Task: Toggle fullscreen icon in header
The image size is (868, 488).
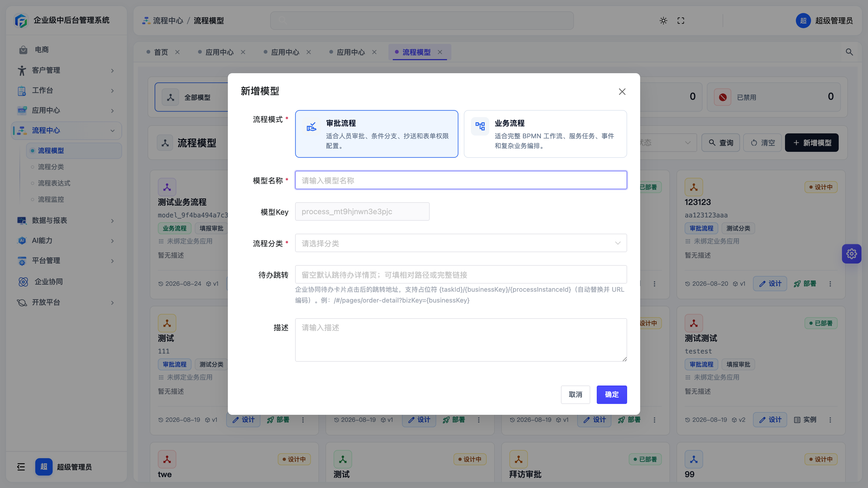Action: [681, 21]
